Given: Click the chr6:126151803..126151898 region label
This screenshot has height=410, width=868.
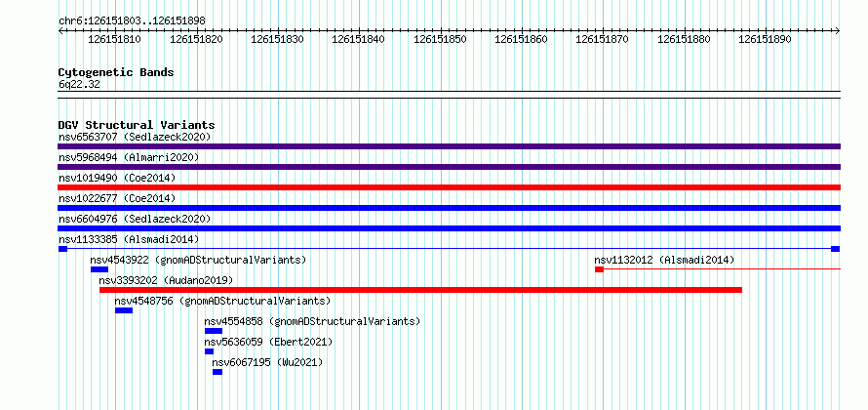Looking at the screenshot, I should [132, 21].
